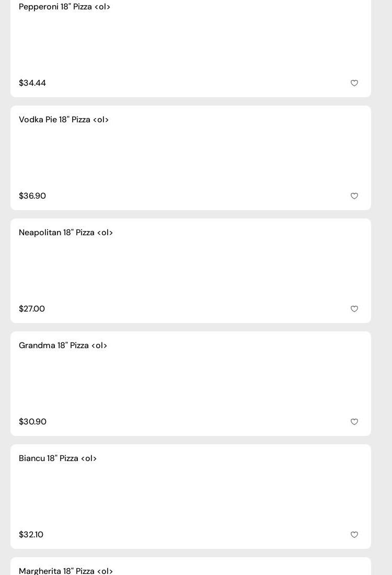The width and height of the screenshot is (392, 575).
Task: Click blank middle area of Grandma pizza card
Action: point(191,383)
